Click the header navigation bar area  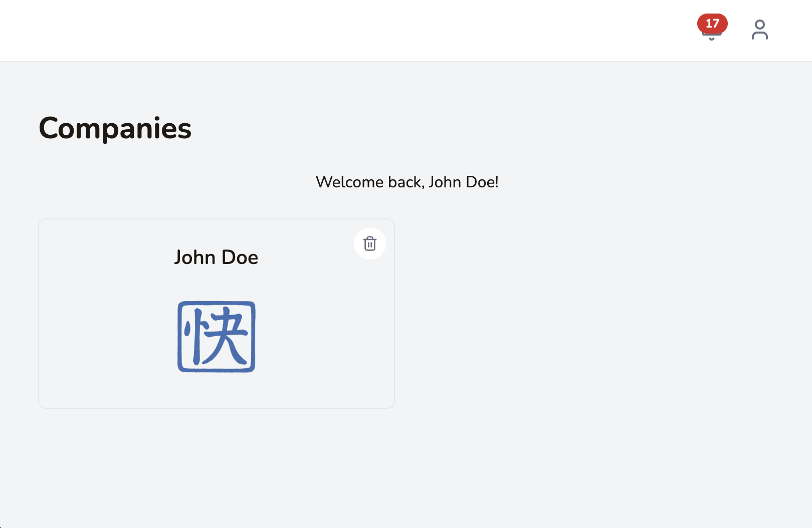click(x=406, y=30)
